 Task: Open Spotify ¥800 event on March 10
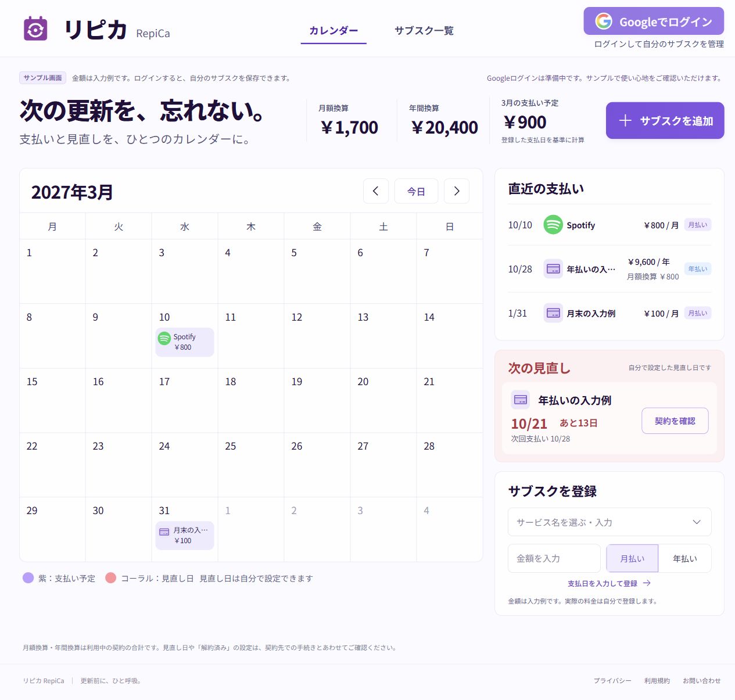(185, 342)
